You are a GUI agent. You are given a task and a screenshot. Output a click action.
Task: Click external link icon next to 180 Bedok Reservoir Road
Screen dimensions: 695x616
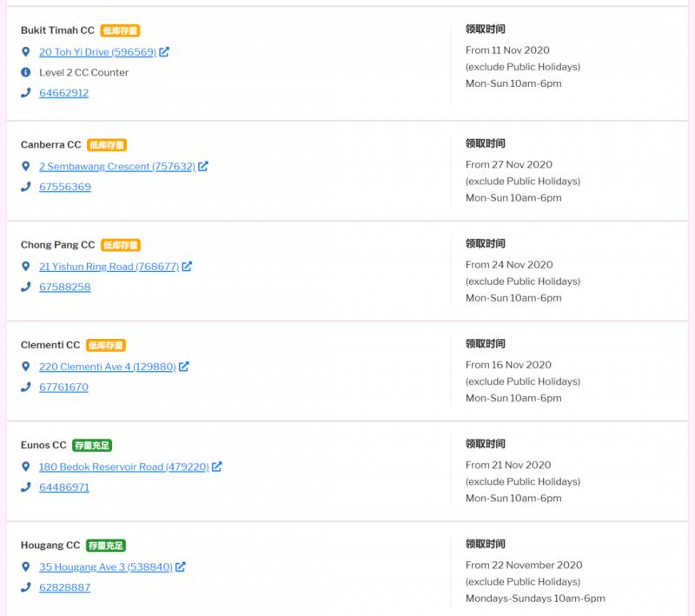[x=217, y=467]
